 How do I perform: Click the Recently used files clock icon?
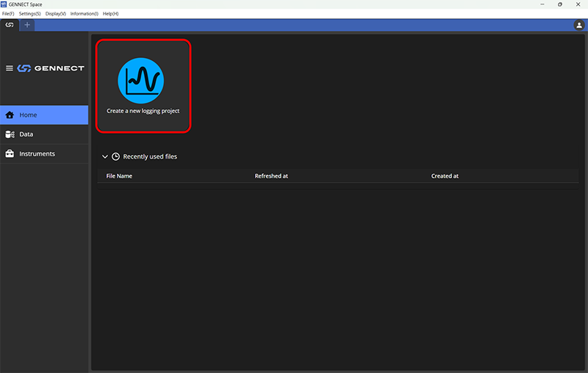pos(116,156)
